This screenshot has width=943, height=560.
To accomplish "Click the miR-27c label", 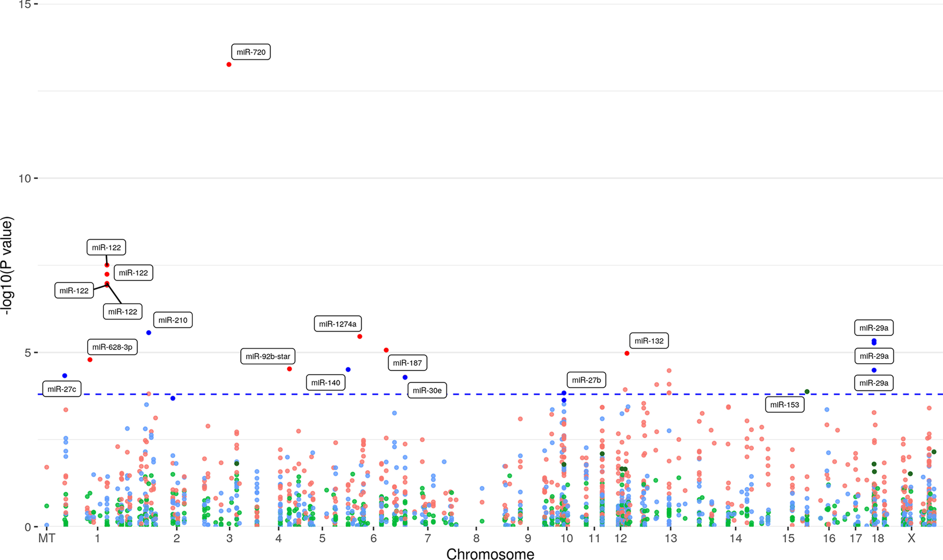I will coord(62,389).
